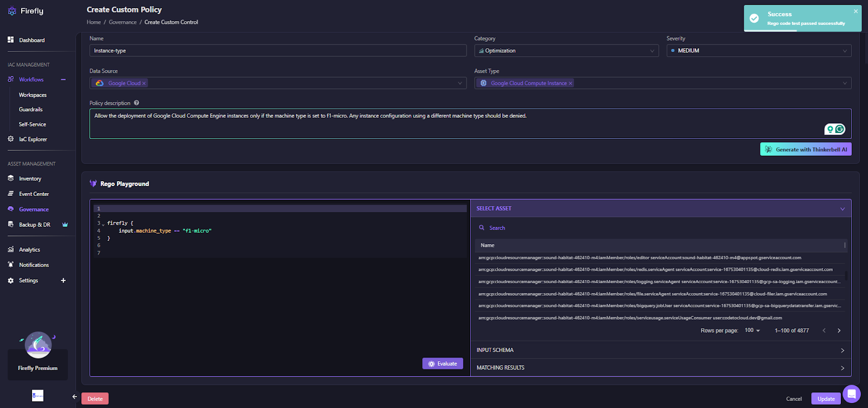Click the Rego Playground icon

[93, 183]
